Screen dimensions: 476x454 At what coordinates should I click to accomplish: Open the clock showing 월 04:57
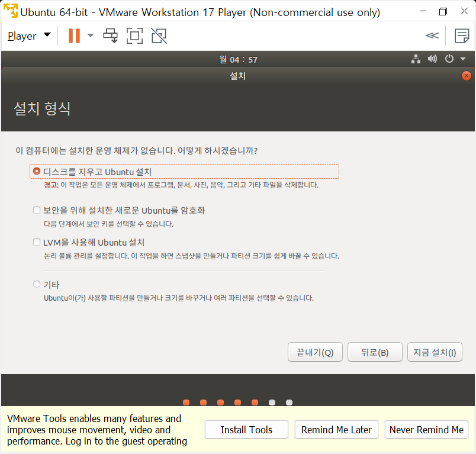(x=239, y=59)
